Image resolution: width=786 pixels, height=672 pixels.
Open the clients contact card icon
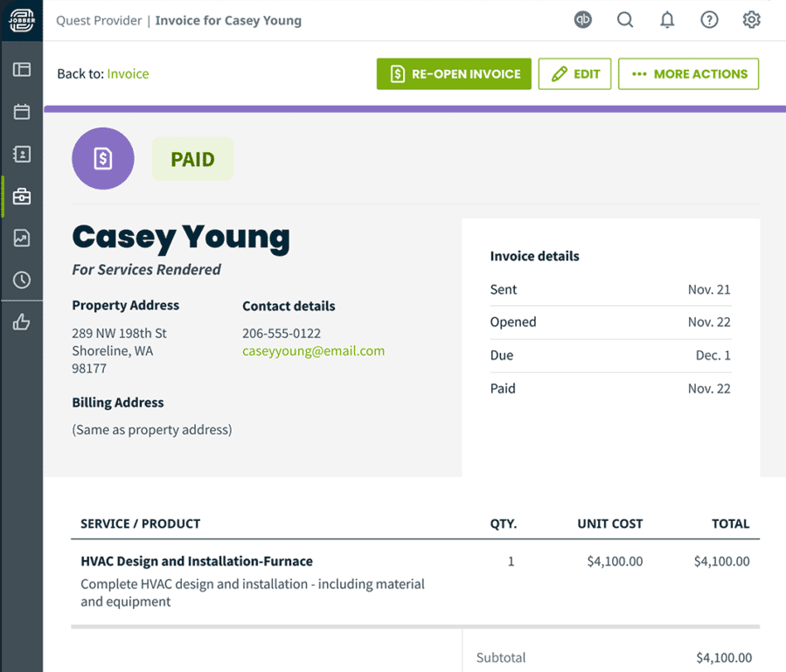click(x=22, y=154)
